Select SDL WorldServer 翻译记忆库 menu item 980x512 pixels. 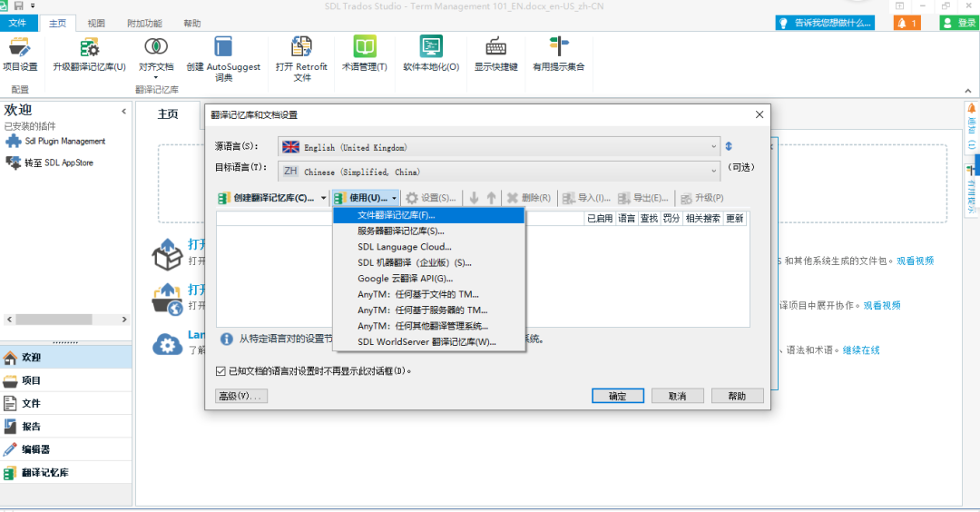428,342
